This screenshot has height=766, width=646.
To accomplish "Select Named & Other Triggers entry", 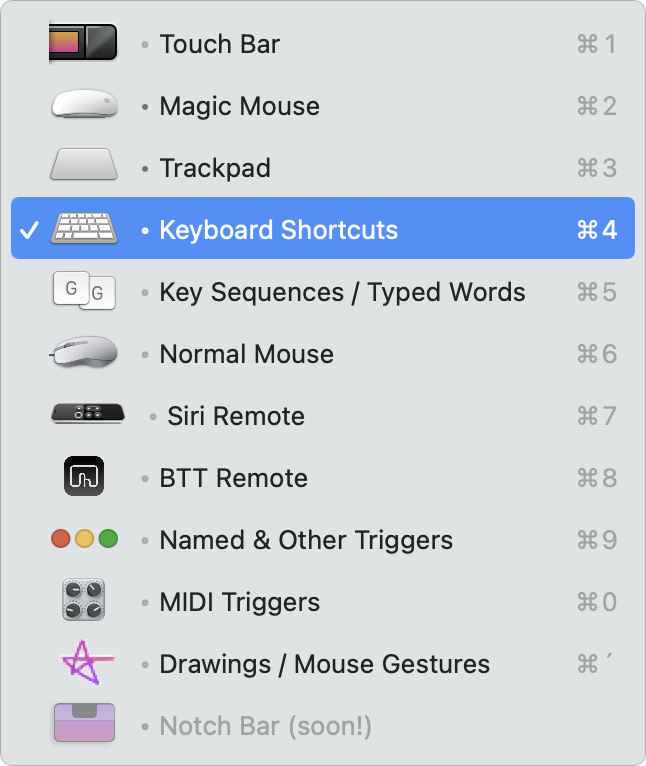I will 323,540.
